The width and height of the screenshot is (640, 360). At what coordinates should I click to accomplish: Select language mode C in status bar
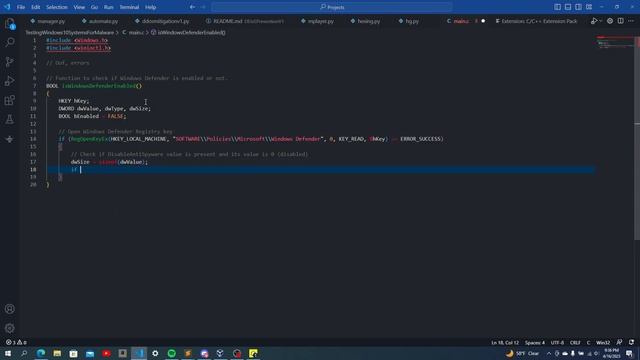[x=588, y=342]
